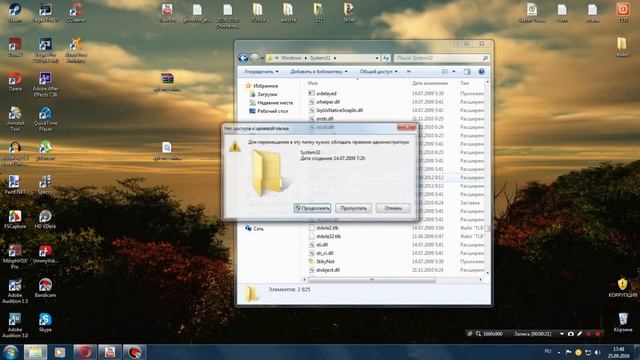This screenshot has width=640, height=360.
Task: Toggle the Explorer preview pane icon
Action: [x=467, y=72]
